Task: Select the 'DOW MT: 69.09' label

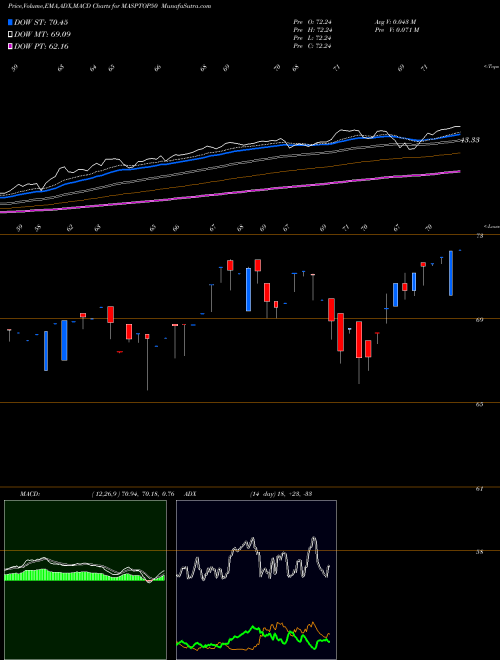Action: (42, 35)
